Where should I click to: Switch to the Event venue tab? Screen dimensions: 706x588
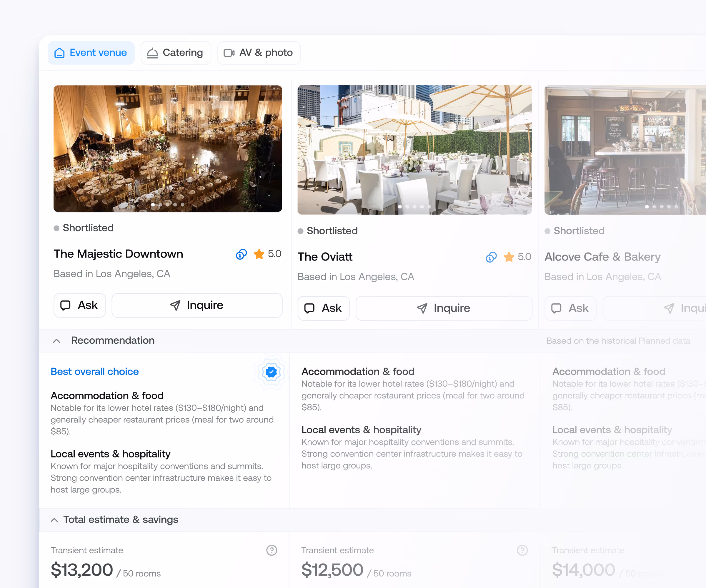click(91, 53)
